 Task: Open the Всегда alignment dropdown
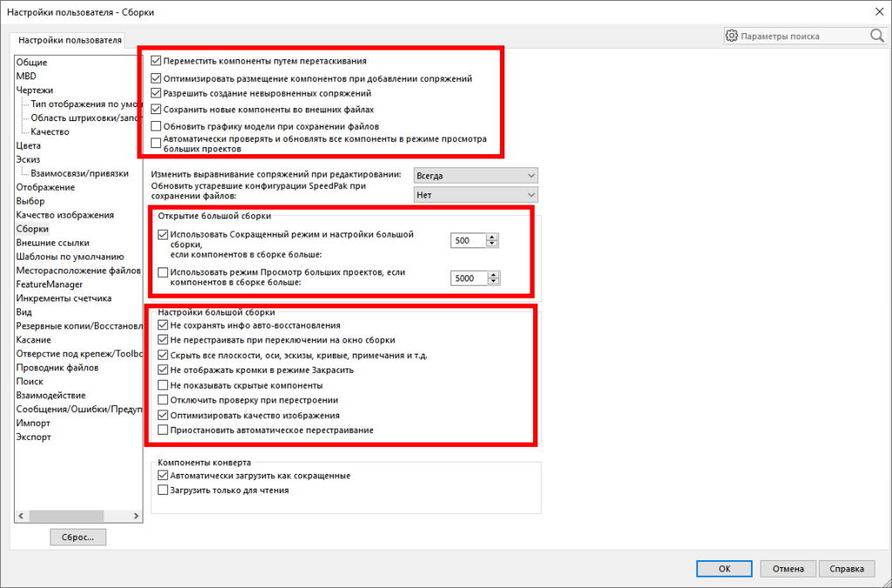pos(476,175)
